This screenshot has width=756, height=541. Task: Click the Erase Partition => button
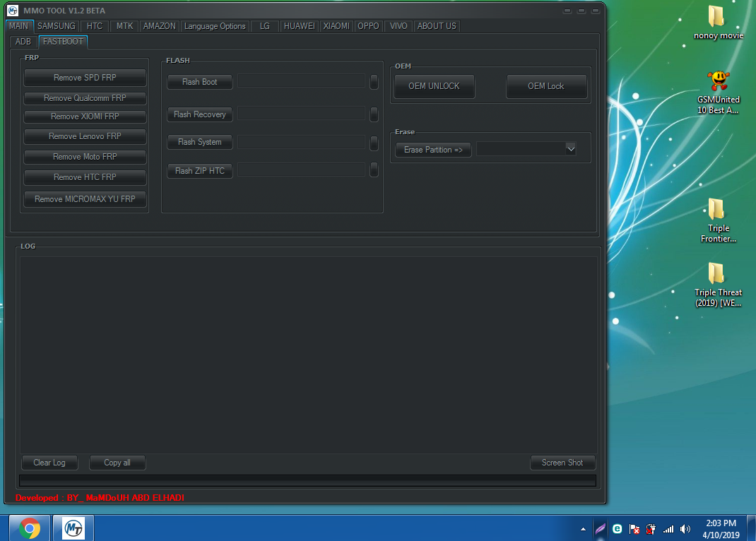[x=433, y=149]
